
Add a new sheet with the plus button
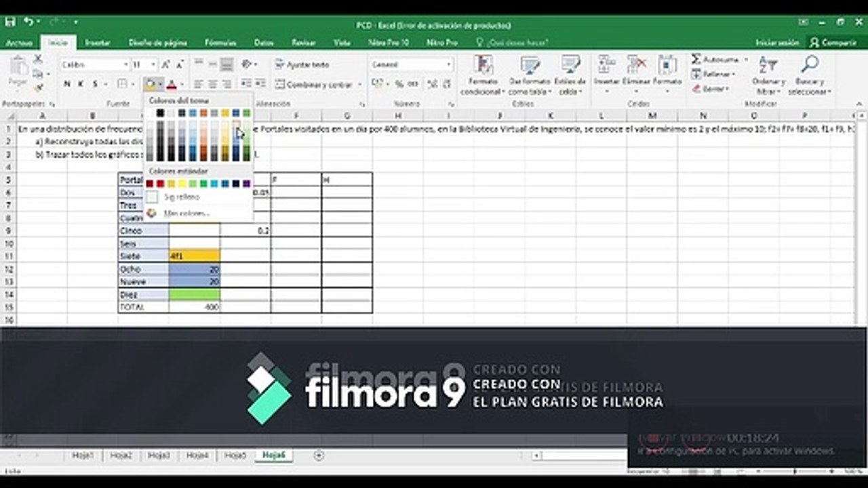click(x=319, y=455)
